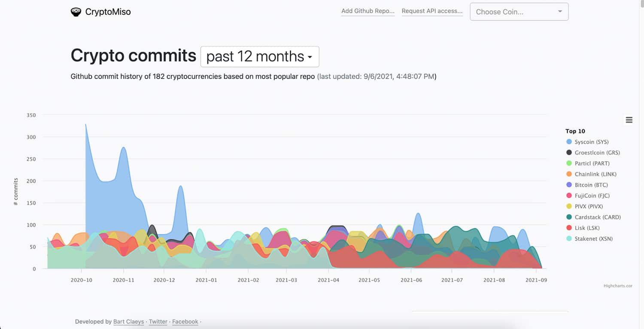Toggle Bitcoin (BTC) series in legend
The image size is (644, 329).
tap(587, 185)
